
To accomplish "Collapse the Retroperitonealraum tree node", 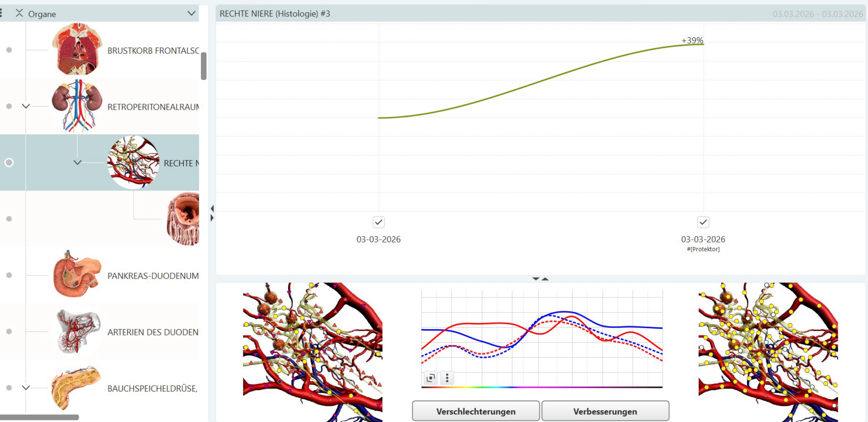I will pos(26,106).
